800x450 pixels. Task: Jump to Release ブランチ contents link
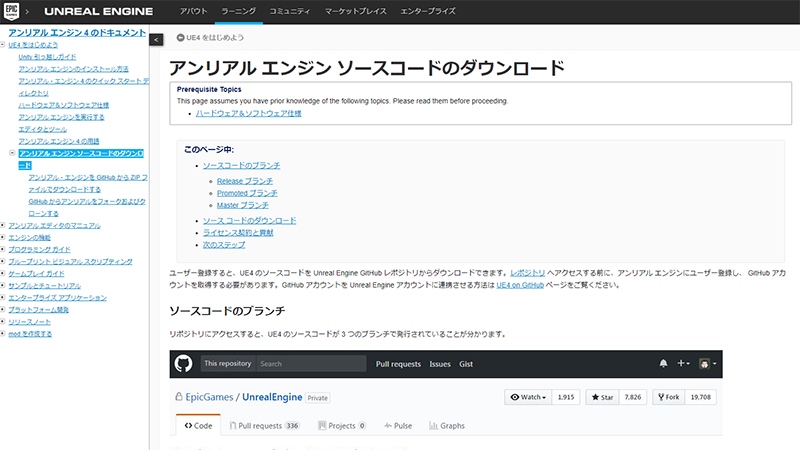coord(245,181)
